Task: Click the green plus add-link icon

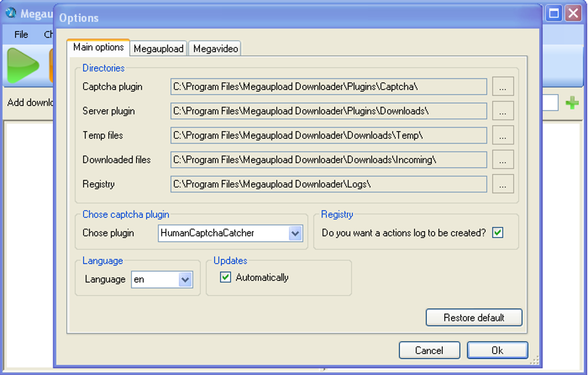Action: click(572, 103)
